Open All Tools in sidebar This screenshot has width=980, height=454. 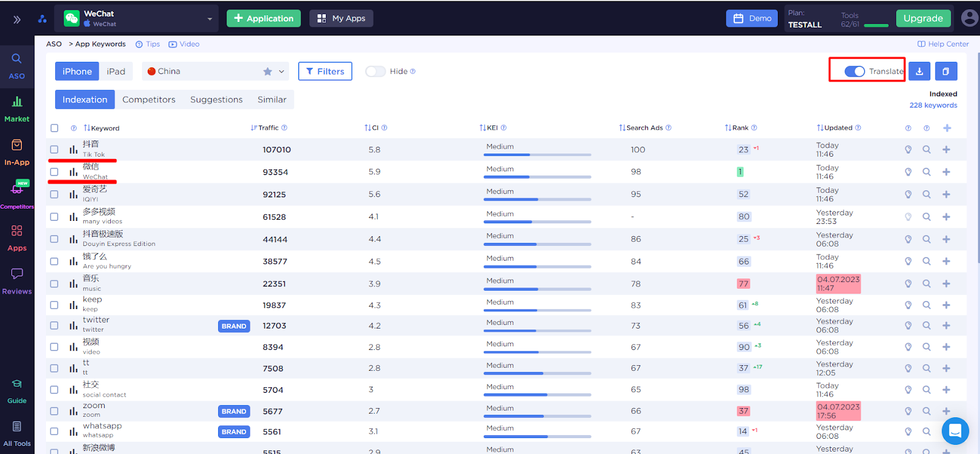point(17,434)
